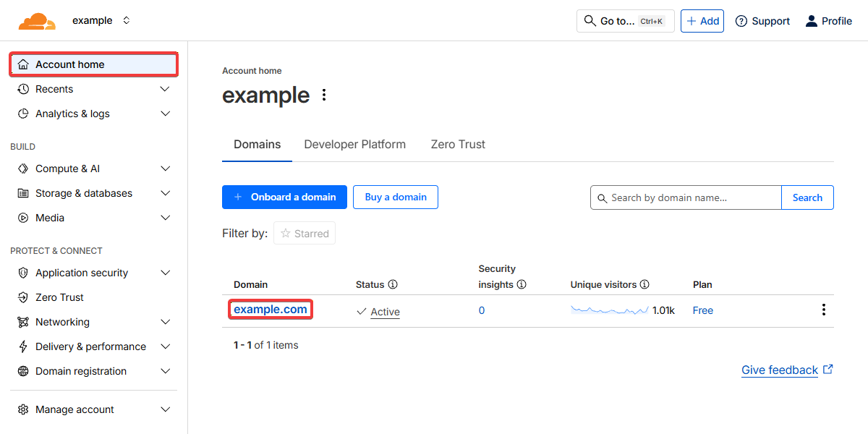Screen dimensions: 868x434
Task: Click the Cloudflare logo icon
Action: pyautogui.click(x=36, y=21)
